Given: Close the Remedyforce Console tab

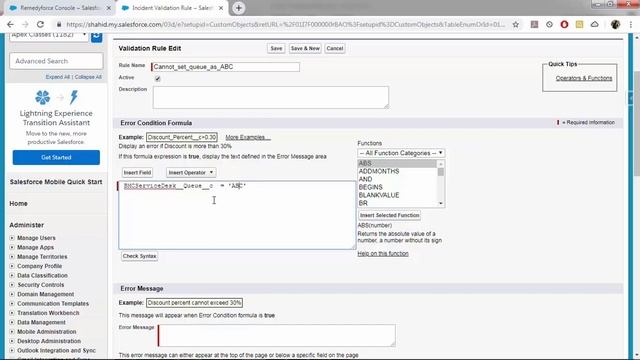Looking at the screenshot, I should click(x=109, y=8).
